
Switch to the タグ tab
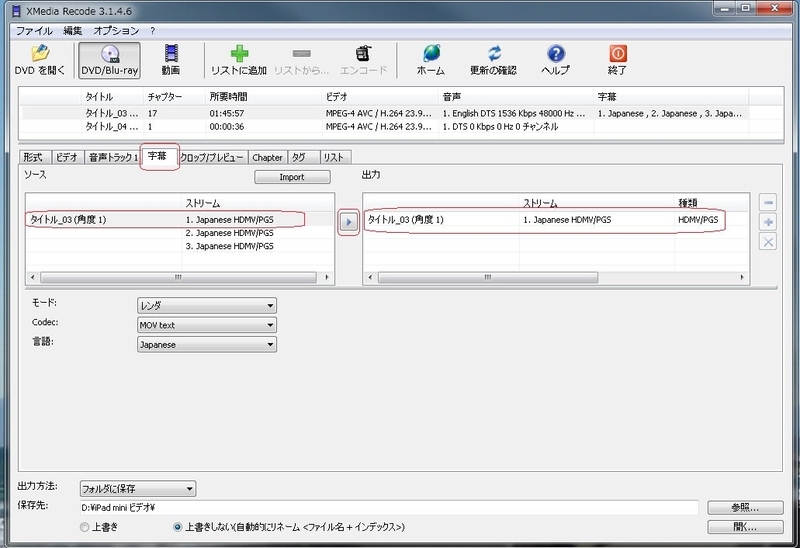click(303, 157)
